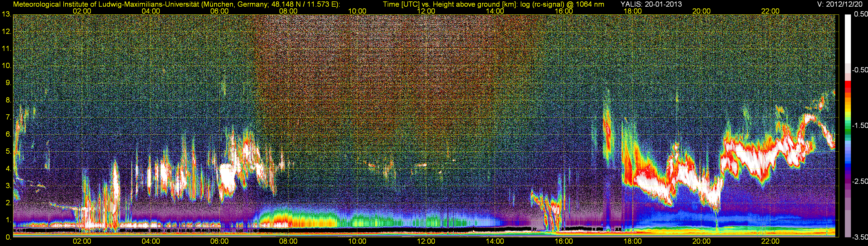Click 06:00 on the upper time axis
The height and width of the screenshot is (246, 868).
(219, 11)
